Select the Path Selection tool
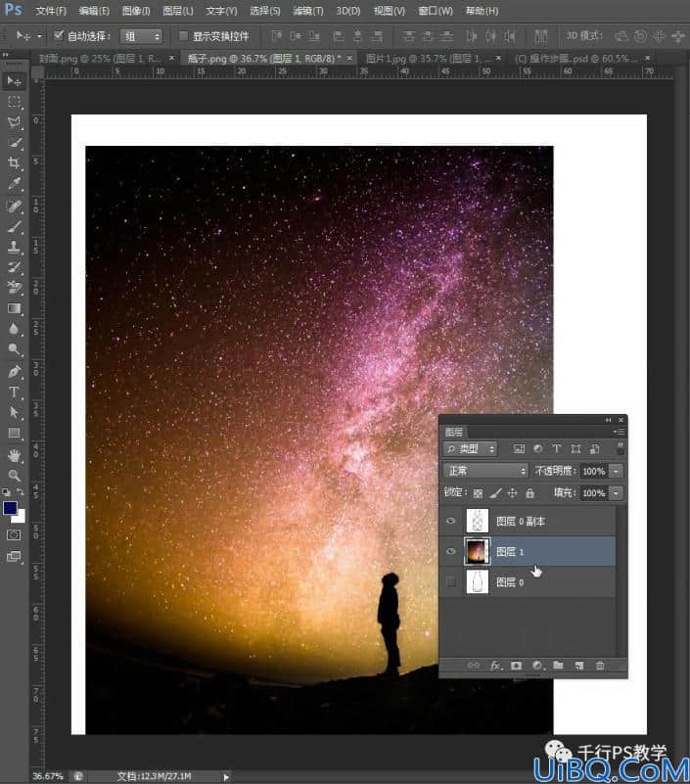 tap(14, 412)
